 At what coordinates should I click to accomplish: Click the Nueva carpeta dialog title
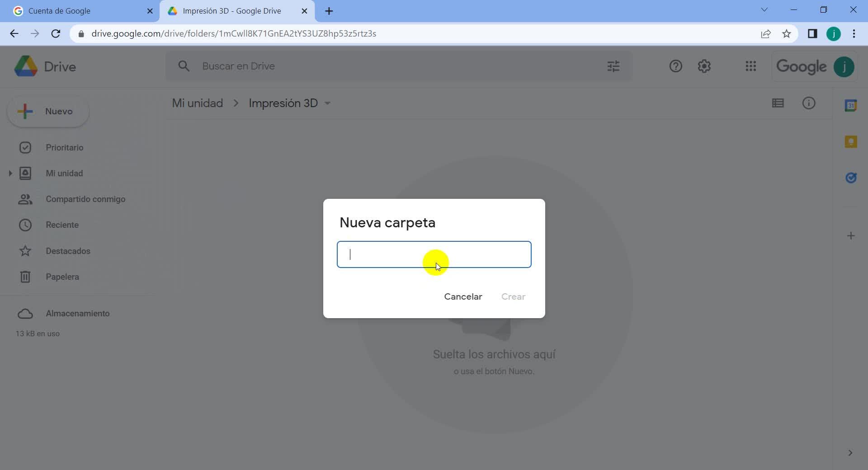387,223
